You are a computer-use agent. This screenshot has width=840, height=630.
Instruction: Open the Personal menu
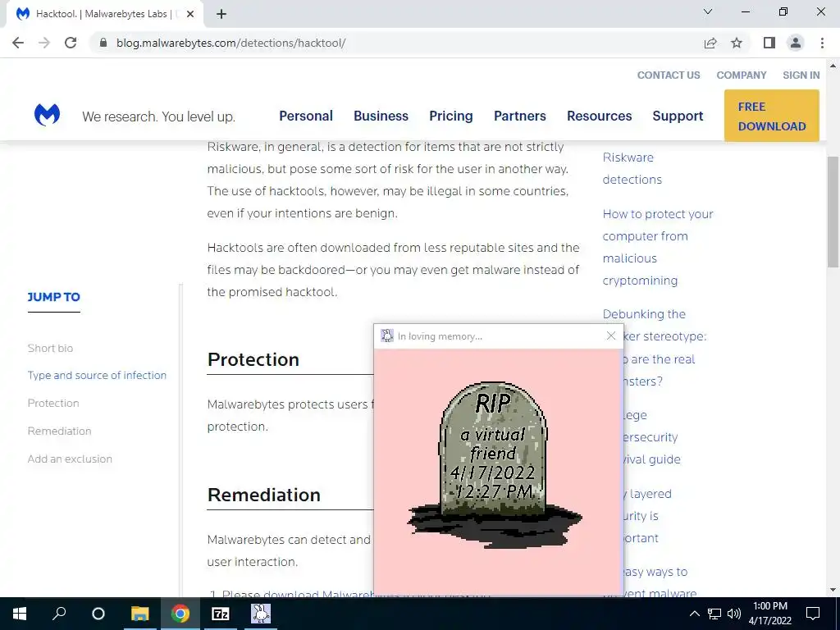click(x=306, y=116)
